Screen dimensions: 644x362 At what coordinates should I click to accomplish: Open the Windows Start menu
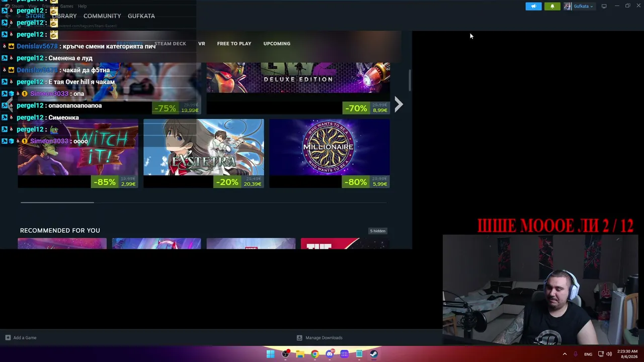point(270,354)
